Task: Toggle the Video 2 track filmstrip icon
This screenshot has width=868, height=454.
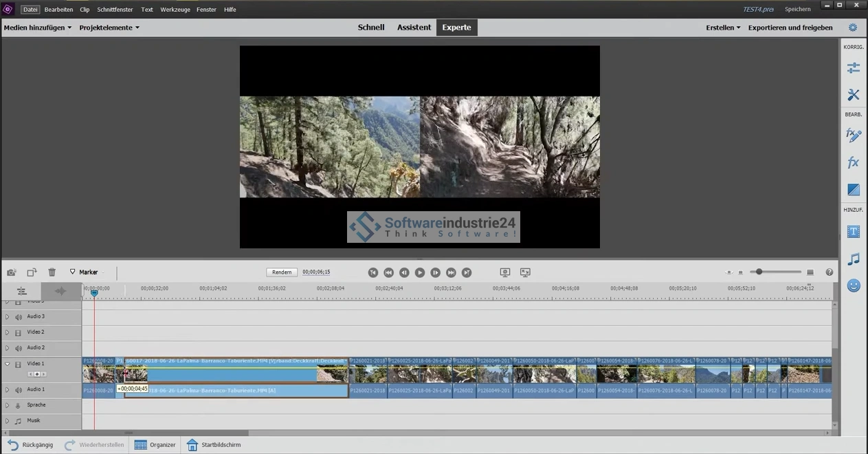Action: 19,333
